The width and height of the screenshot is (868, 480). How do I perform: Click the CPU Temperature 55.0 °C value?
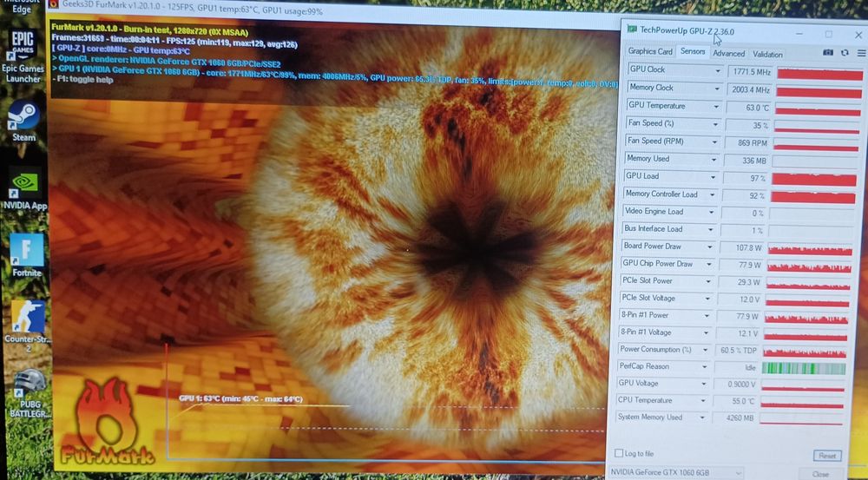point(734,401)
